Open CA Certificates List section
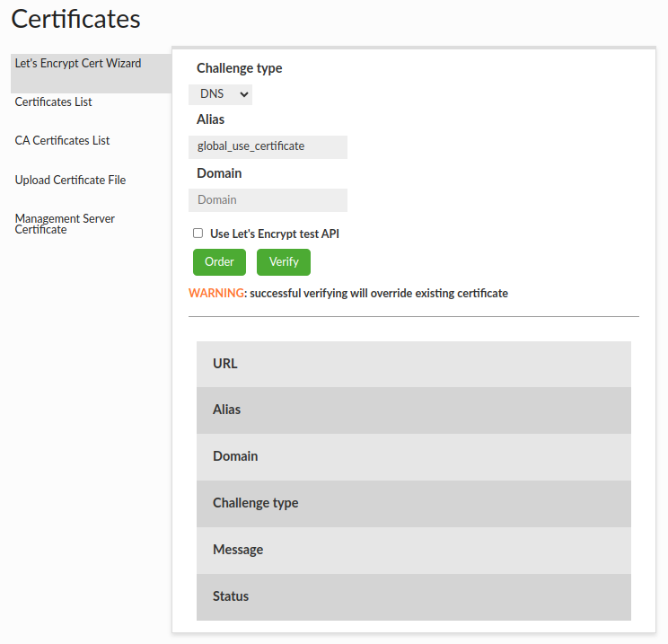This screenshot has width=668, height=644. coord(63,141)
